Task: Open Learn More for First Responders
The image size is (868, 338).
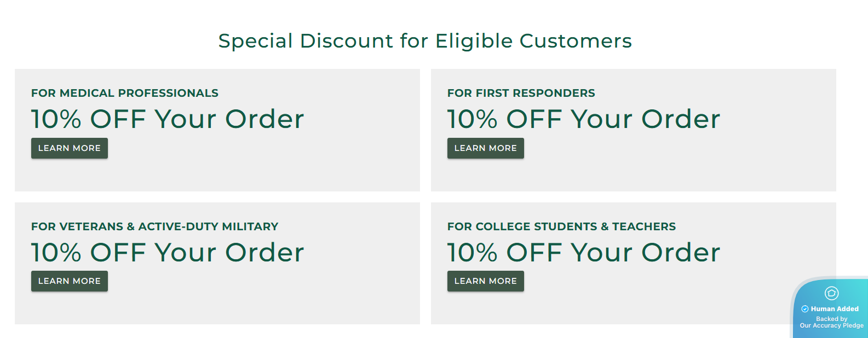Action: click(486, 148)
